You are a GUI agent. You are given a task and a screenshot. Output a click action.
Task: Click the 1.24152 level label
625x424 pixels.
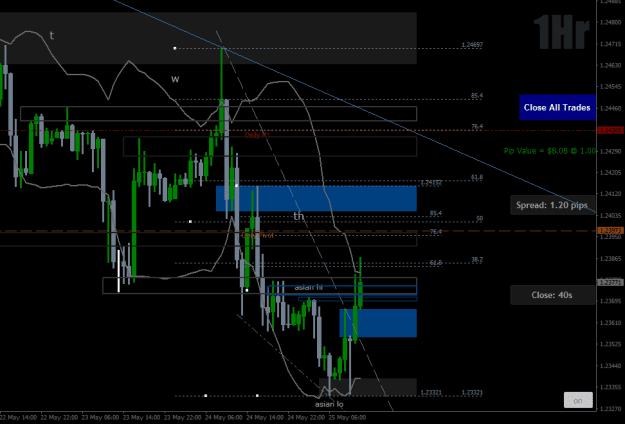[431, 183]
